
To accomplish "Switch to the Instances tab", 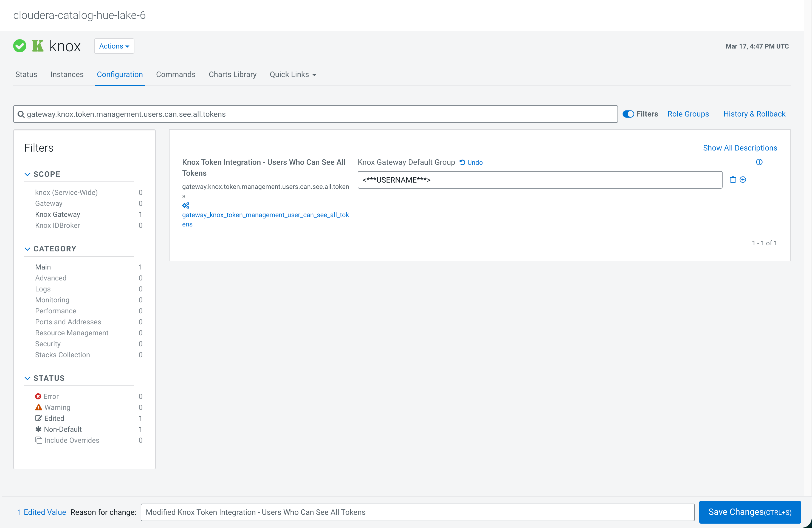I will coord(67,74).
